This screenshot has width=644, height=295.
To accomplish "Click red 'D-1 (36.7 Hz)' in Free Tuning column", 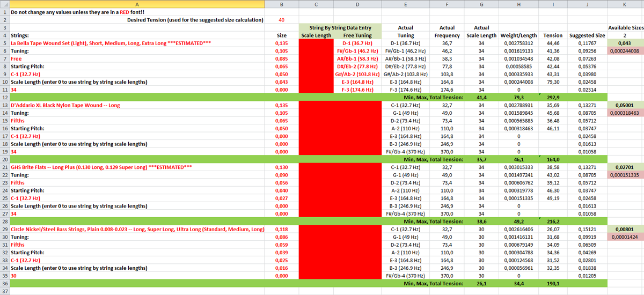I will (357, 43).
